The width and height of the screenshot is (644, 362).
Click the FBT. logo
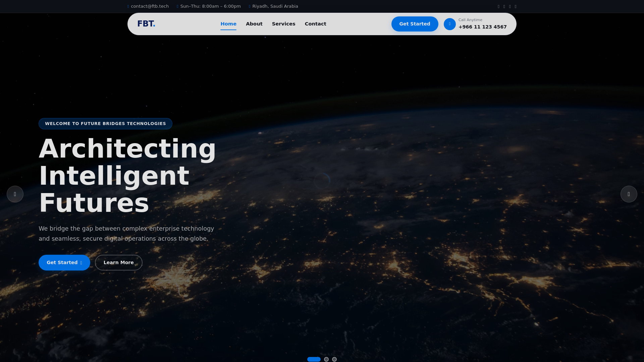pyautogui.click(x=146, y=24)
